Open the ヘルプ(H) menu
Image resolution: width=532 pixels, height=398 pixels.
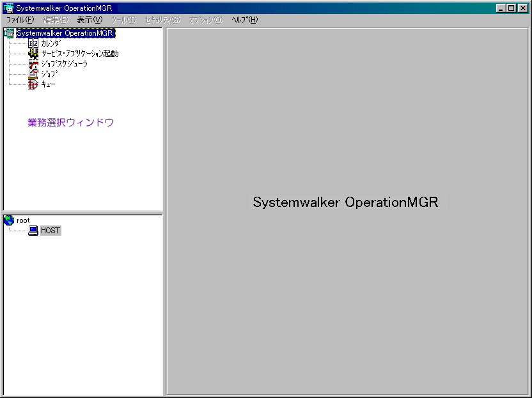click(x=245, y=20)
